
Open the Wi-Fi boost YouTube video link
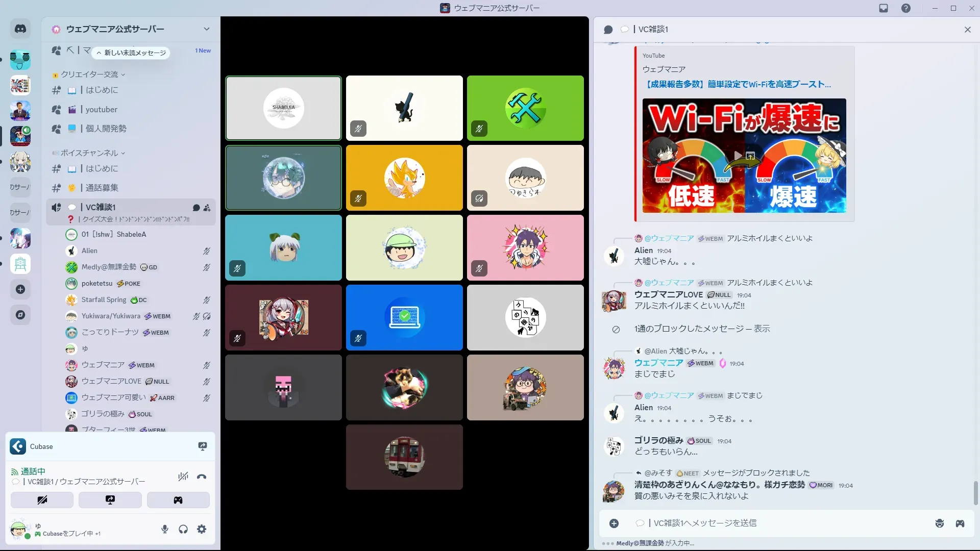738,84
